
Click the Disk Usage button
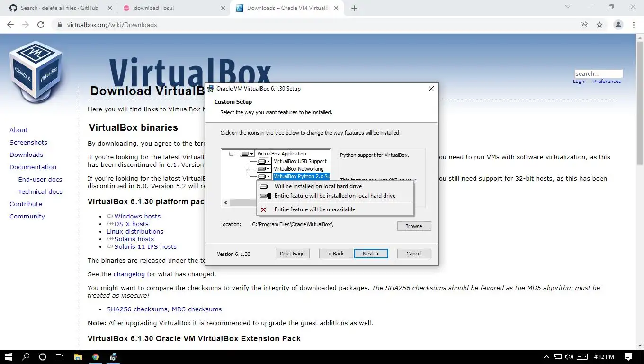coord(292,254)
